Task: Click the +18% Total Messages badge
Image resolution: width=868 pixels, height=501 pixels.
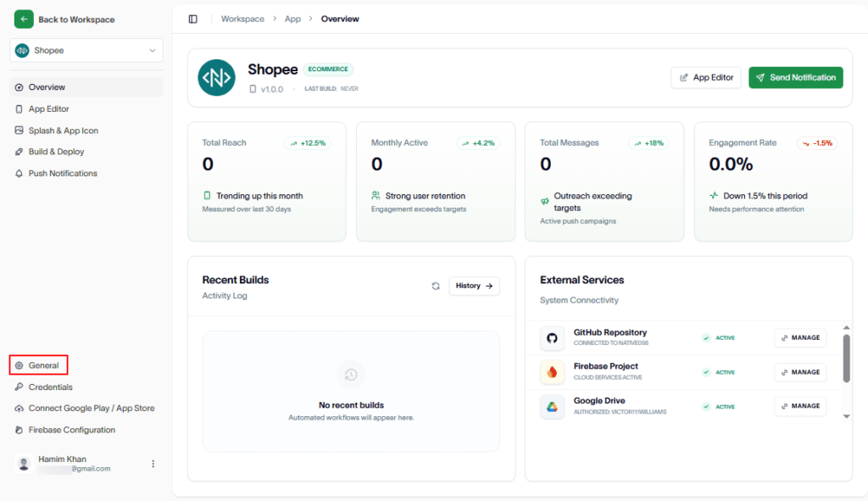Action: coord(648,142)
